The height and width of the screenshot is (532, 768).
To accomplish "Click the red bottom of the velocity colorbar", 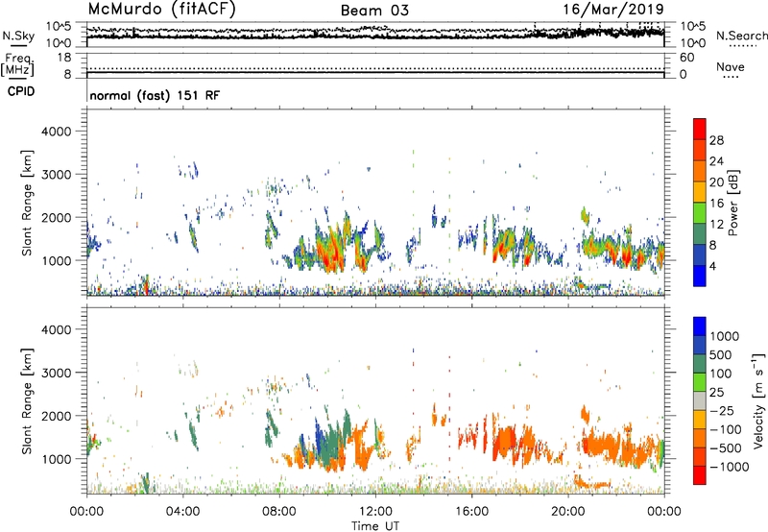I will (x=700, y=475).
